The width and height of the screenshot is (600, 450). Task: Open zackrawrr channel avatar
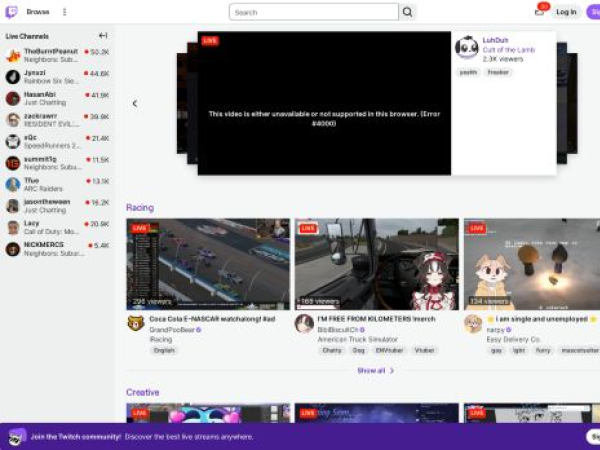[13, 120]
